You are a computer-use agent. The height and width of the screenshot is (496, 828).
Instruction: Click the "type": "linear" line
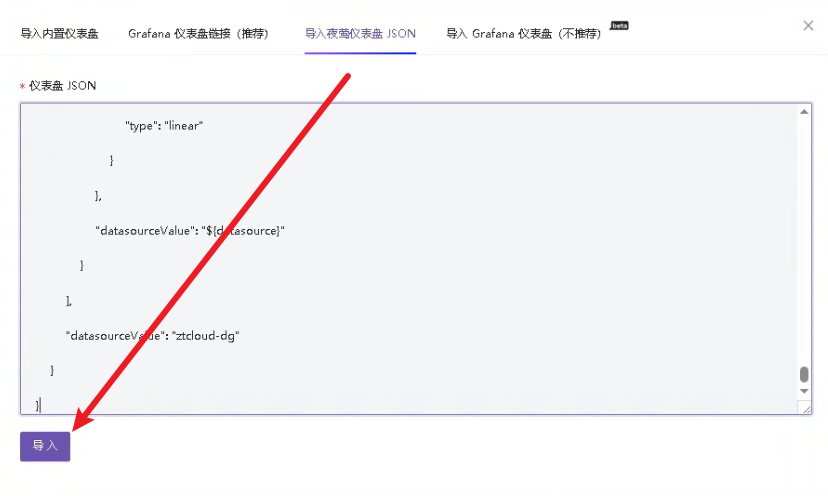tap(164, 126)
